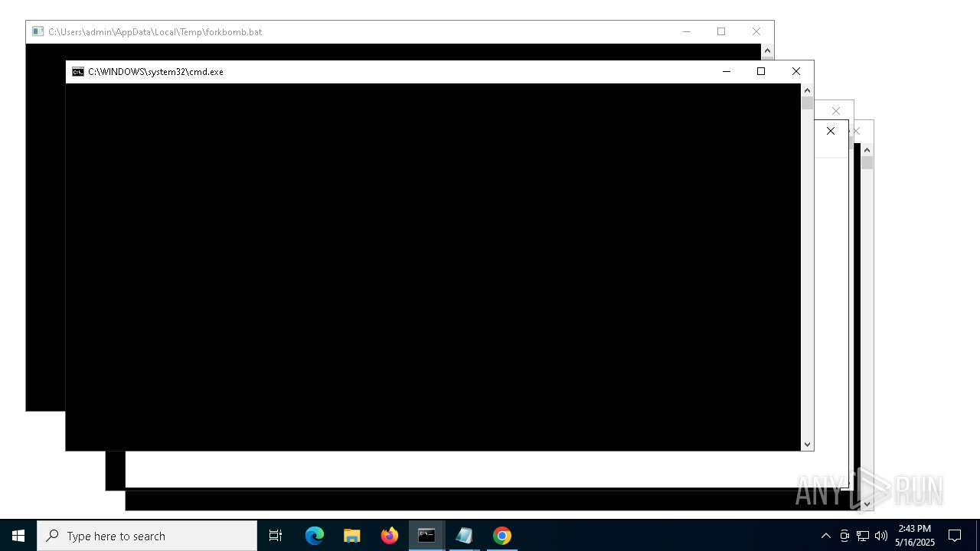Click scroll up arrow in rightmost background window
980x551 pixels.
click(867, 150)
